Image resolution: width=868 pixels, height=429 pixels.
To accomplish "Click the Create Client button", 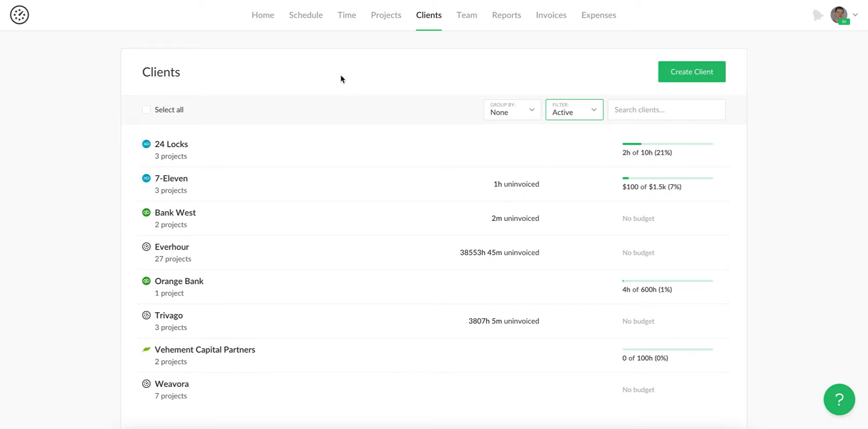I will point(692,72).
